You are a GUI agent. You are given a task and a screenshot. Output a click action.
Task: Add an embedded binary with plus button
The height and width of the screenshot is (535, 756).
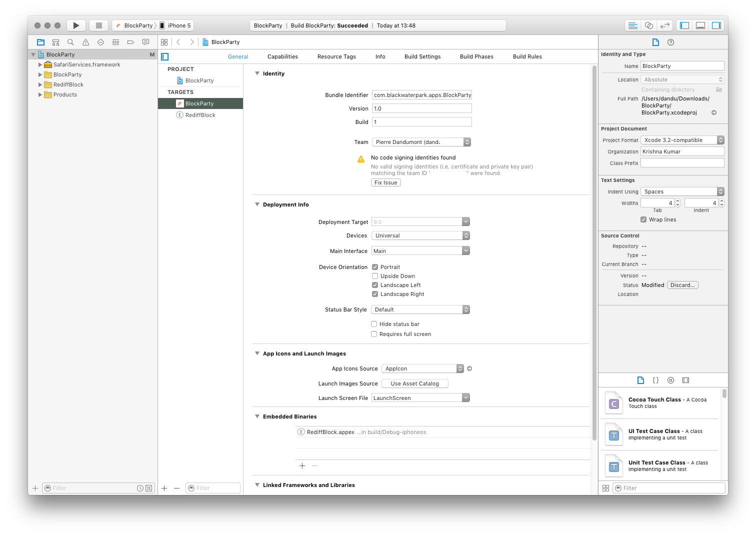(302, 465)
